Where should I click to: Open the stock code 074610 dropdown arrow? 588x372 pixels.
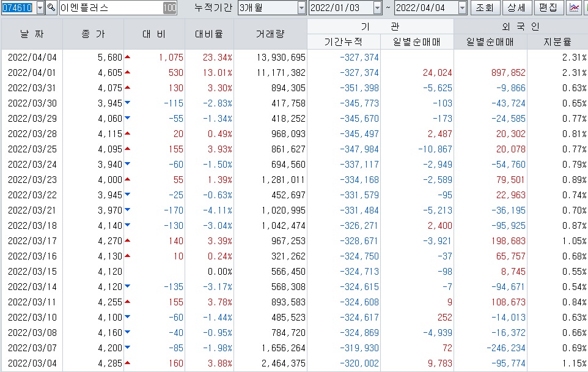(40, 7)
